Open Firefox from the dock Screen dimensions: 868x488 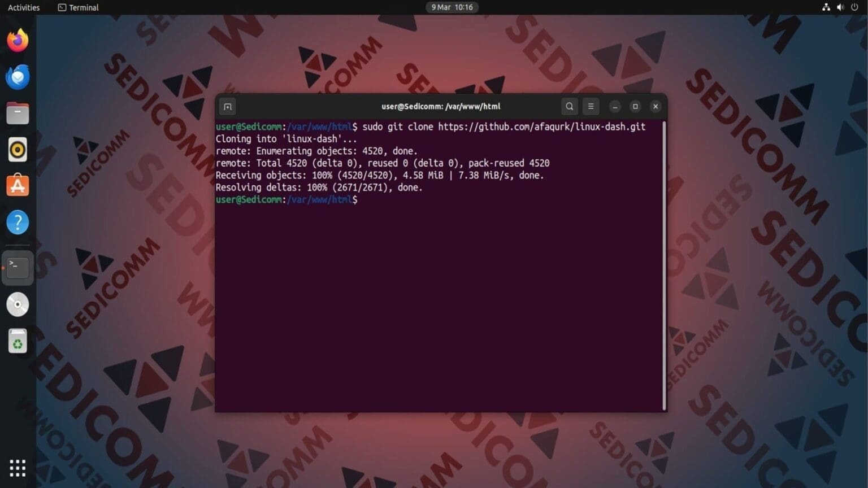point(18,40)
